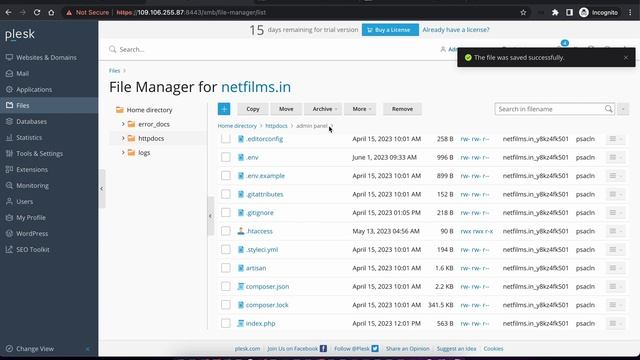This screenshot has width=640, height=360.
Task: Click the Buy a License button
Action: point(390,30)
